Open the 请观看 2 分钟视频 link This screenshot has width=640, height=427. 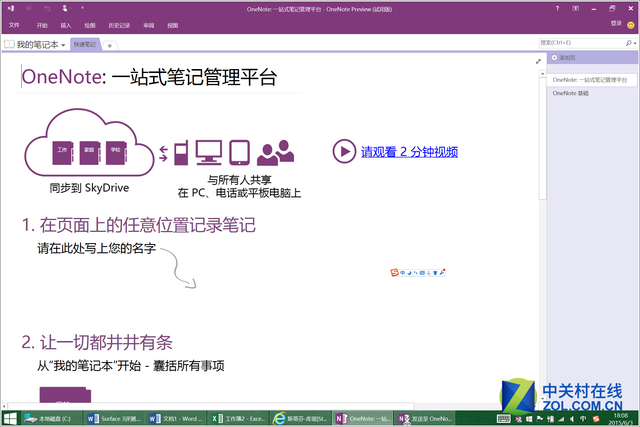[409, 152]
